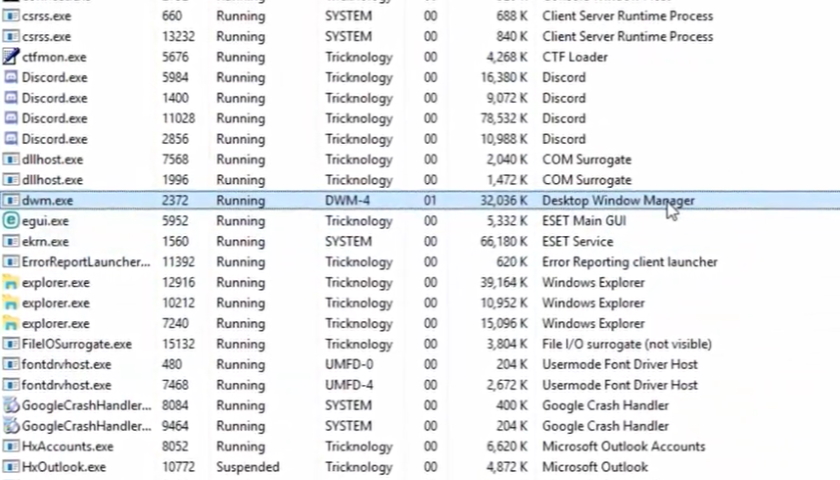Click the user name 'DWM-4'
840x480 pixels.
point(347,200)
